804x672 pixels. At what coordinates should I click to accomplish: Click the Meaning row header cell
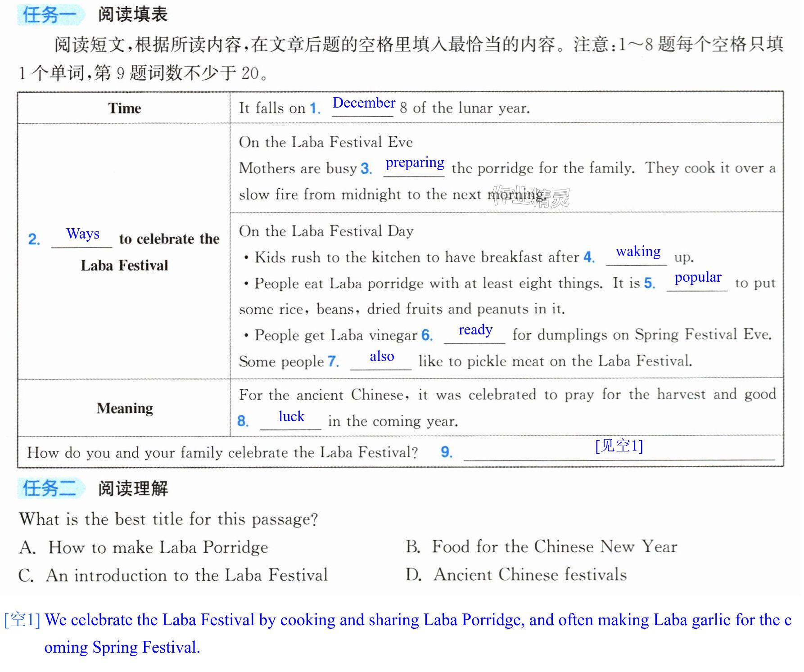(124, 408)
